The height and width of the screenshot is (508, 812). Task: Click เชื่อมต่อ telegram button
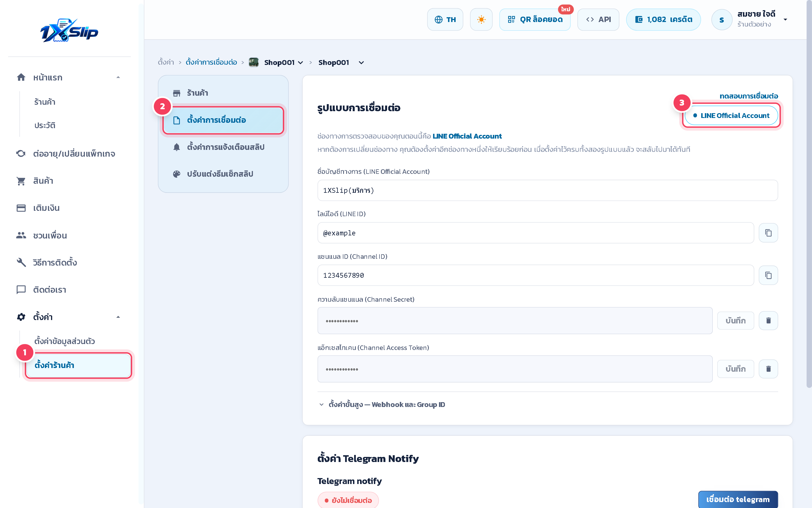738,499
